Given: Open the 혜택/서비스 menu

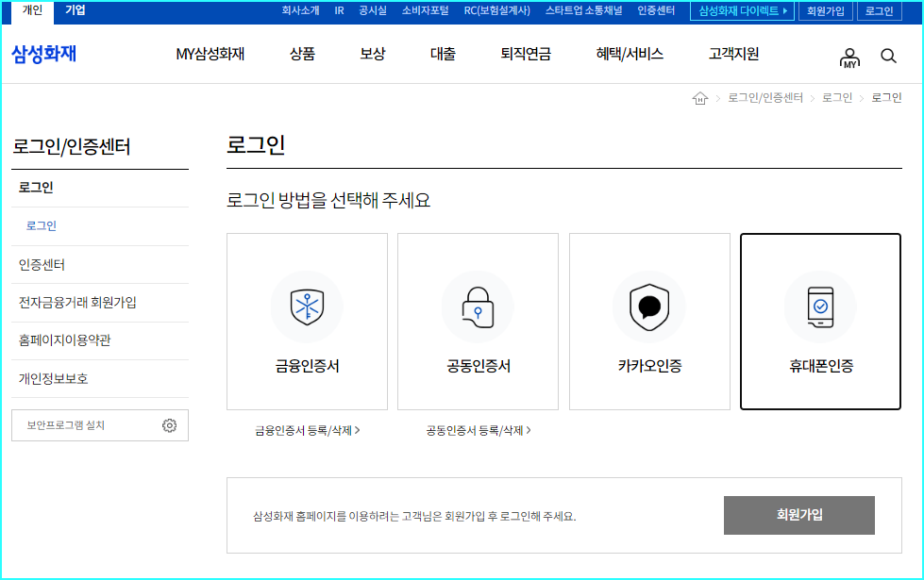Looking at the screenshot, I should point(630,54).
